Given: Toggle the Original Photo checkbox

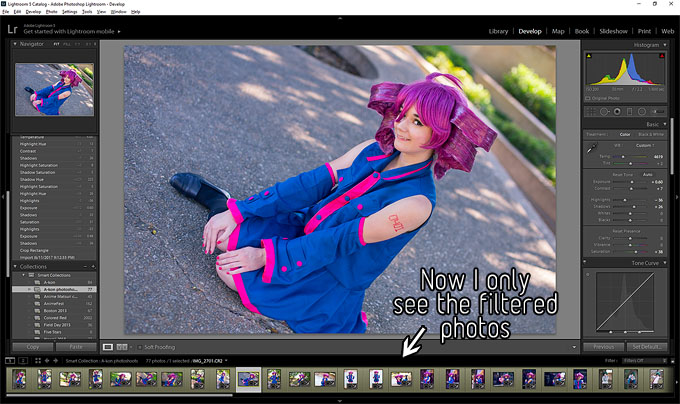Looking at the screenshot, I should point(591,98).
